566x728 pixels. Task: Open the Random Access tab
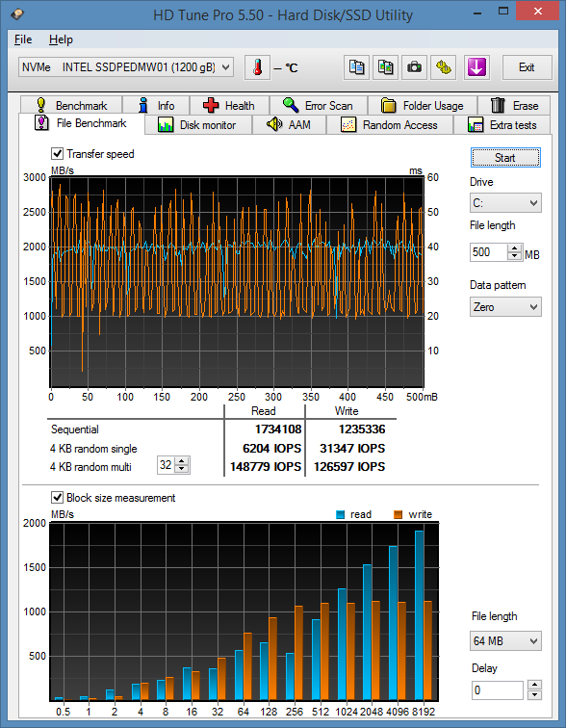click(390, 125)
